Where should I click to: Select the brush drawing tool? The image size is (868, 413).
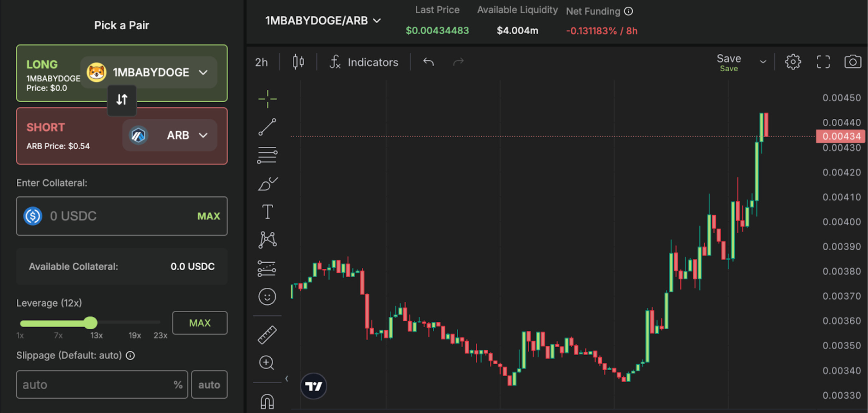(x=267, y=184)
